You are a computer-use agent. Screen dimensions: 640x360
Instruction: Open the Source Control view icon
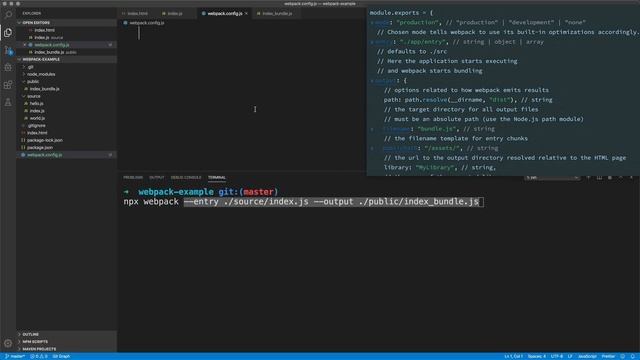pos(8,50)
